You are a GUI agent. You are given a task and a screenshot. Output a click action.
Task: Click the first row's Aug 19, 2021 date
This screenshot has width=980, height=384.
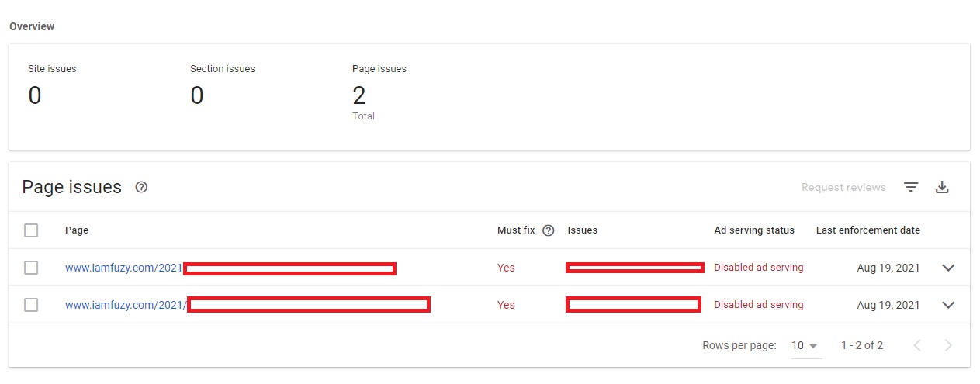888,268
